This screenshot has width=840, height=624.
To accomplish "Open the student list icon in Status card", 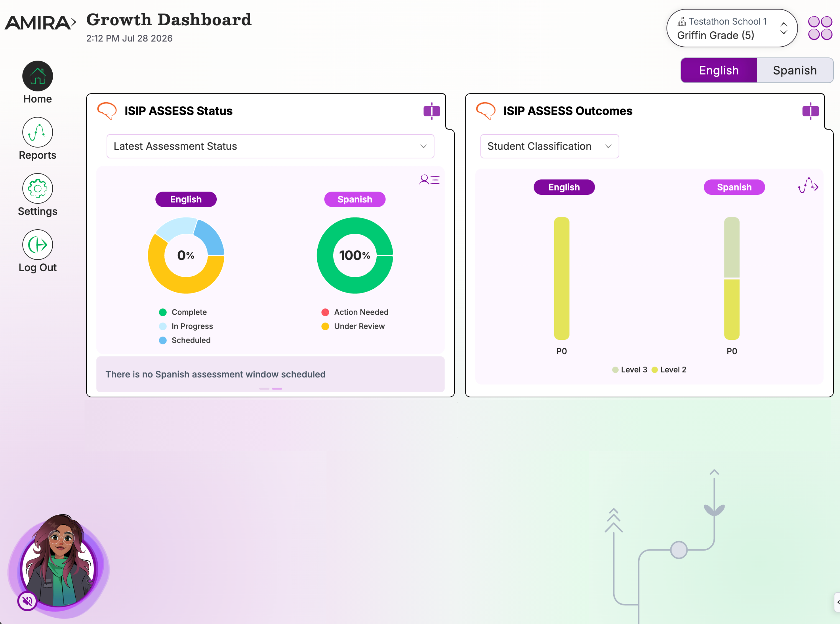I will coord(429,179).
